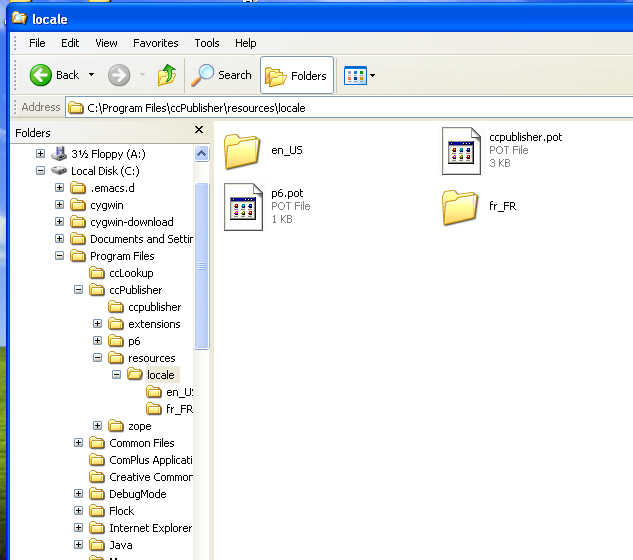Select the ccLookup folder in the tree
Image resolution: width=633 pixels, height=560 pixels.
point(131,273)
